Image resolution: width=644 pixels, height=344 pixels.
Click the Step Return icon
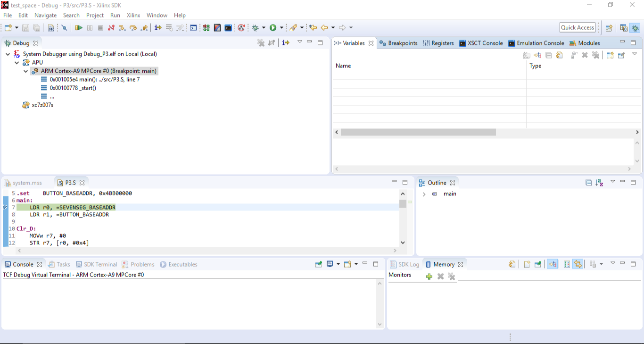(x=144, y=28)
